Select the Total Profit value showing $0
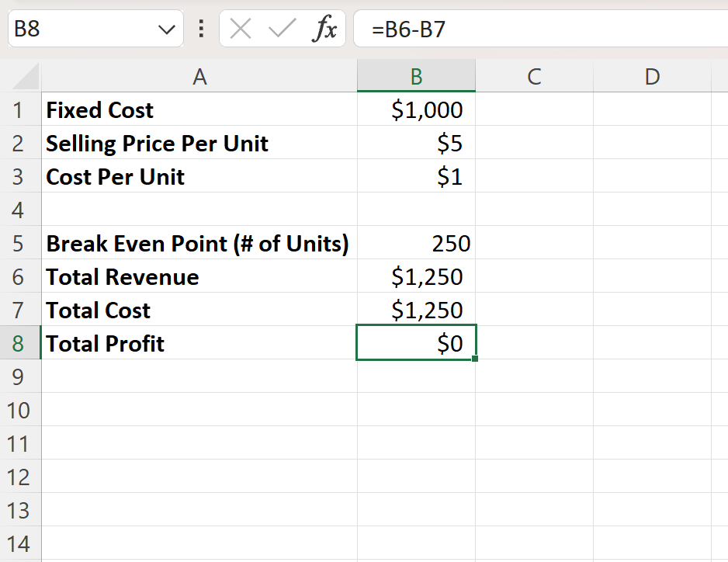The image size is (728, 562). click(416, 343)
